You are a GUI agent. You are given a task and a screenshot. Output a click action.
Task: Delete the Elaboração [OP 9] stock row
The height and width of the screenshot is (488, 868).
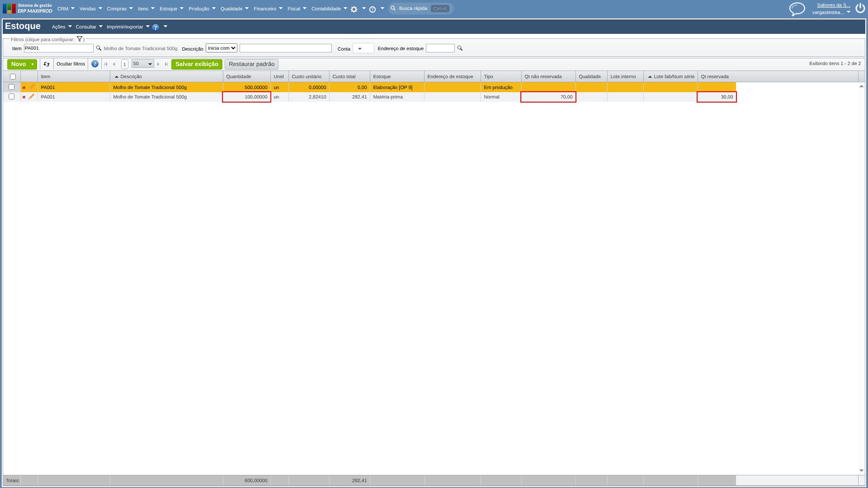(24, 88)
